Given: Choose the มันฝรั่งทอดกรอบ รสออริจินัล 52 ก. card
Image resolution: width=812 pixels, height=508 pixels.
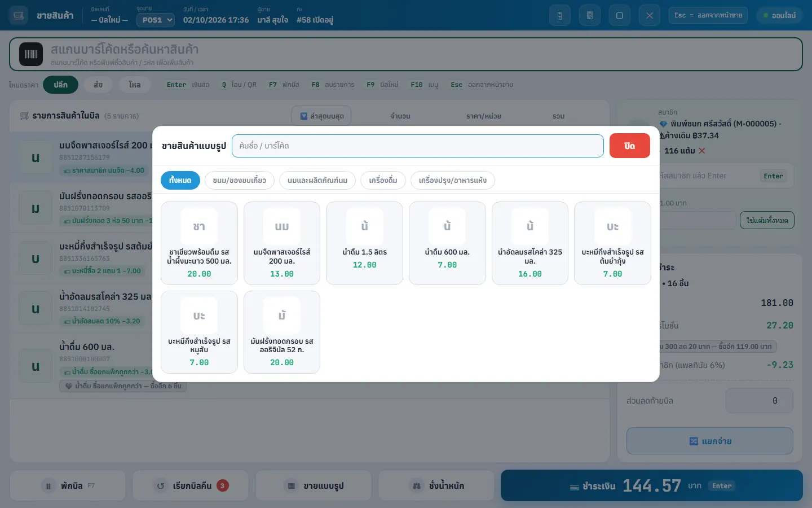Looking at the screenshot, I should (282, 332).
